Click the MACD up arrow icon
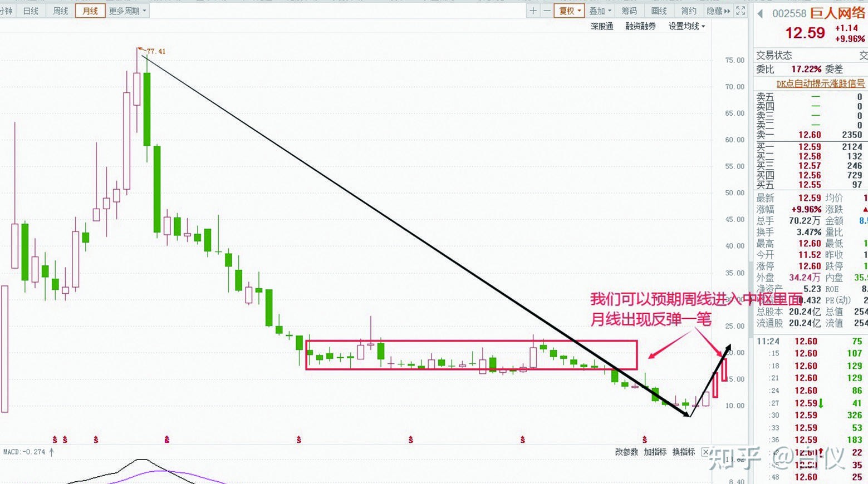The image size is (868, 484). coord(52,452)
